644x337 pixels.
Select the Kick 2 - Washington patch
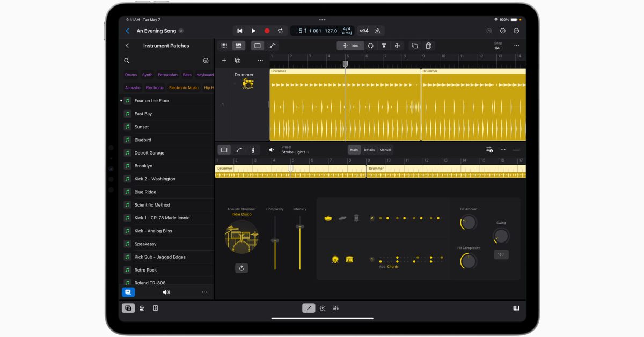click(x=167, y=179)
